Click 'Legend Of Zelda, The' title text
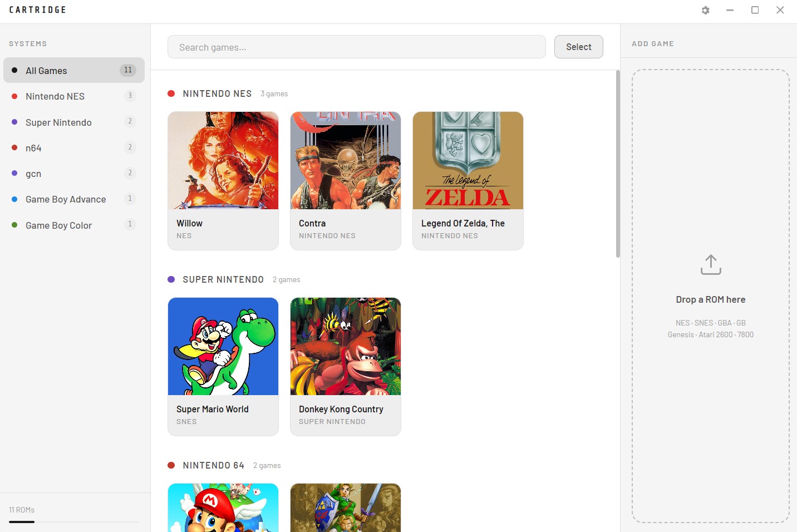This screenshot has width=797, height=532. tap(463, 223)
